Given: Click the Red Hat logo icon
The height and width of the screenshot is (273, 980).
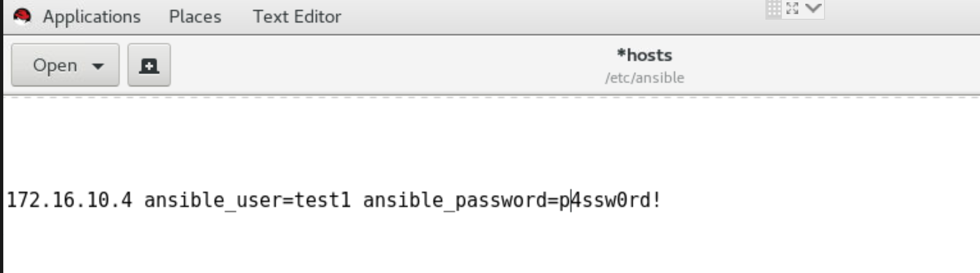Looking at the screenshot, I should pos(22,16).
